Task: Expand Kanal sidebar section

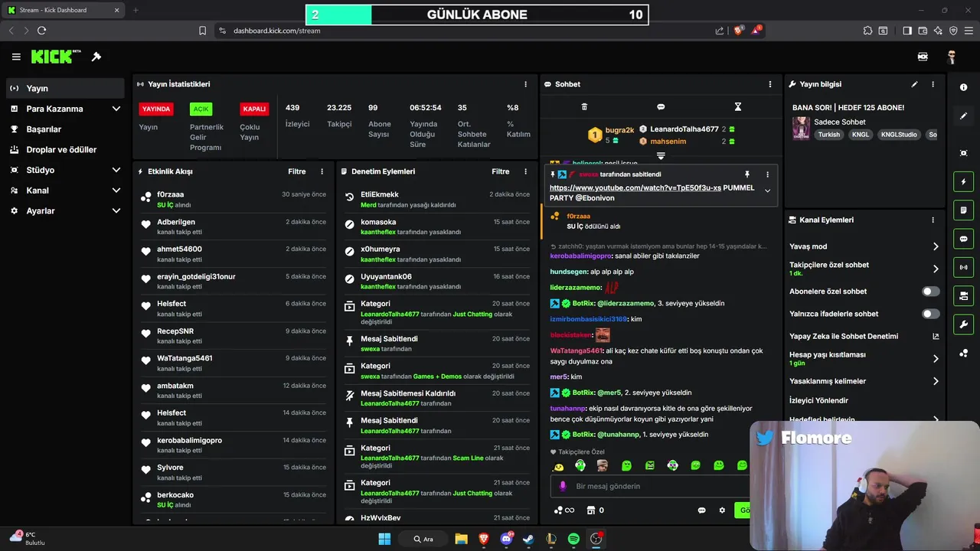Action: pos(116,191)
